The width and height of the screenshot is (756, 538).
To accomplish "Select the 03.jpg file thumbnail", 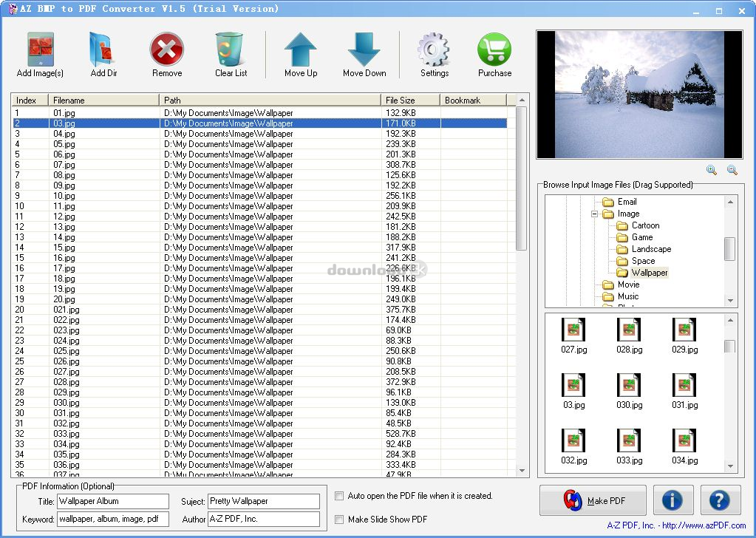I will pos(573,392).
